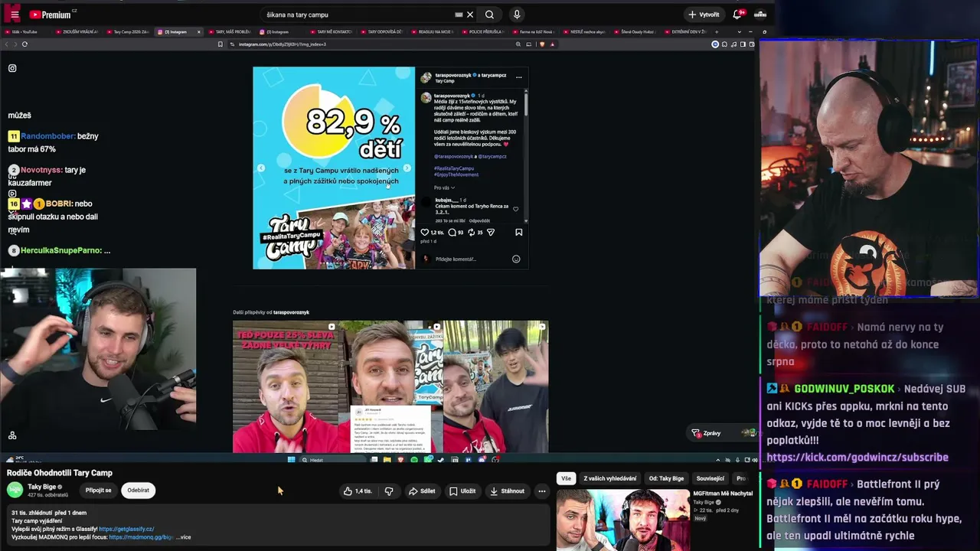
Task: Expand the Pro vás comment sort dropdown
Action: 444,187
